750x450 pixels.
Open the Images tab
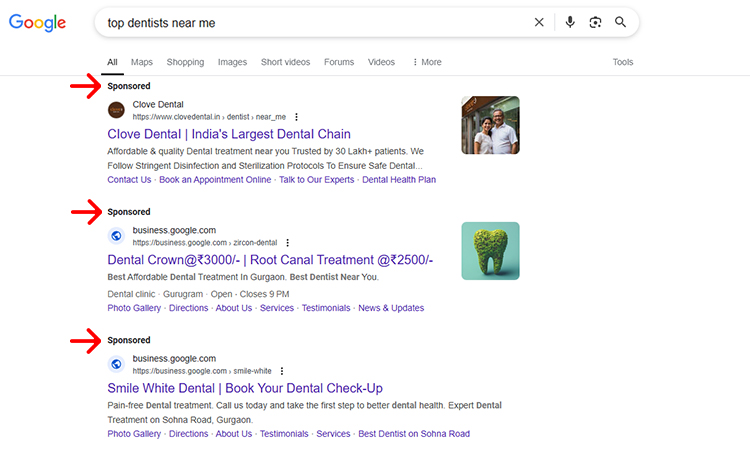tap(232, 62)
